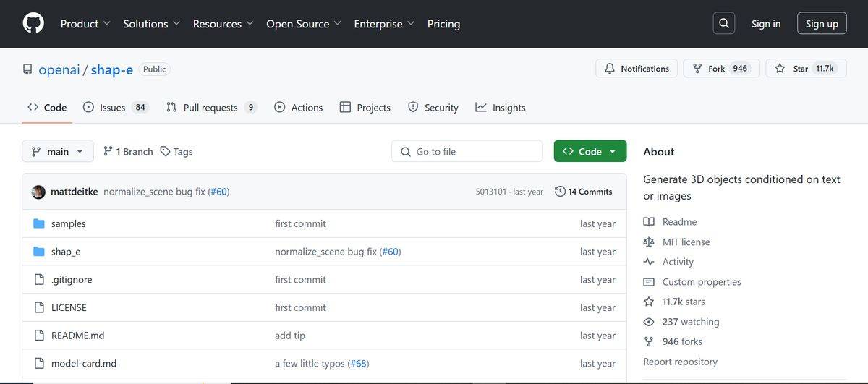Open the 'add tip' commit message

[x=289, y=336]
